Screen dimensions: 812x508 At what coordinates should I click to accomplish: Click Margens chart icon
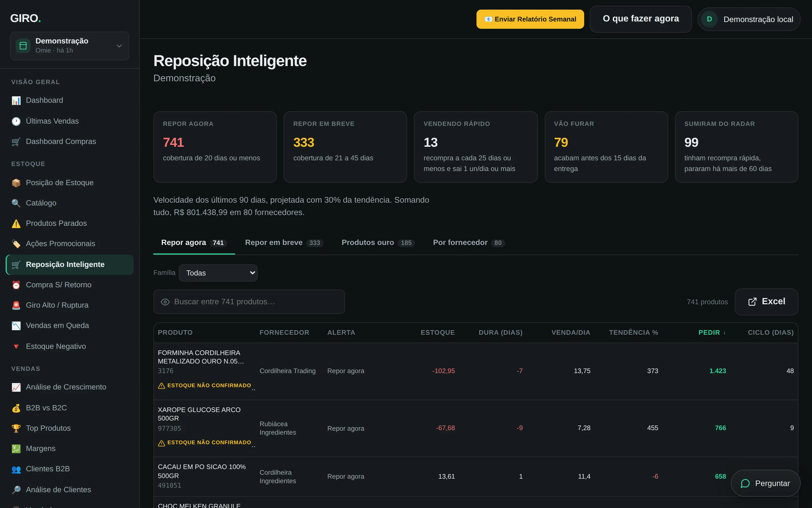tap(16, 448)
